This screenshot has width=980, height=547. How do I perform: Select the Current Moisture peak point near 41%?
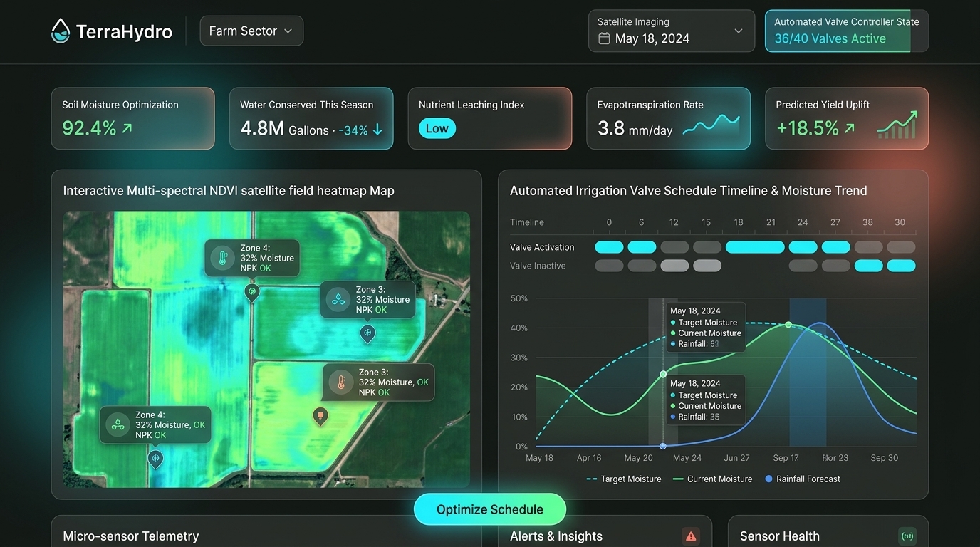click(788, 325)
